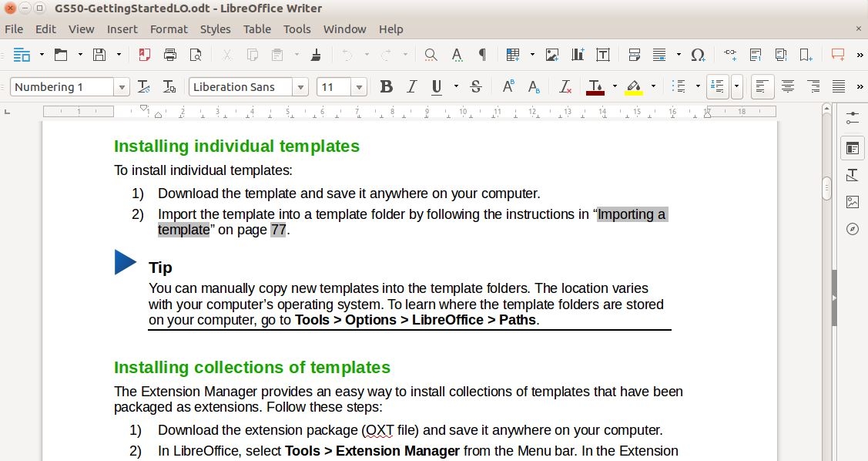Insert an image into the document
Viewport: 868px width, 461px height.
click(x=551, y=55)
